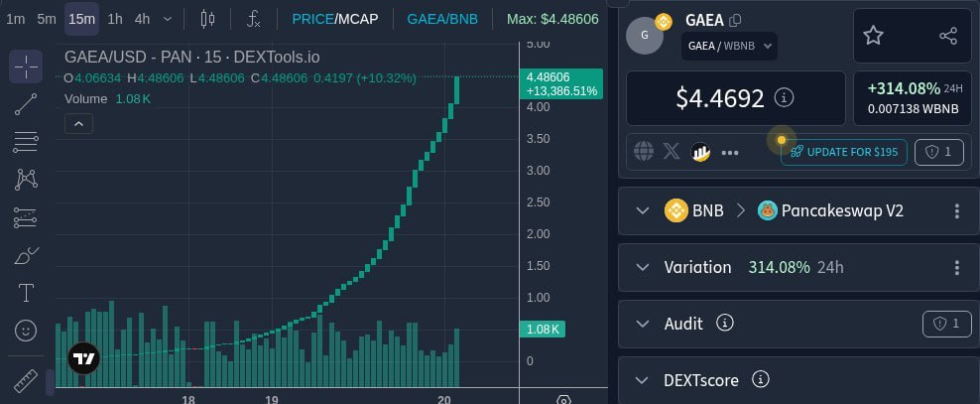
Task: Open the Fibonacci retracement tool
Action: [x=26, y=142]
